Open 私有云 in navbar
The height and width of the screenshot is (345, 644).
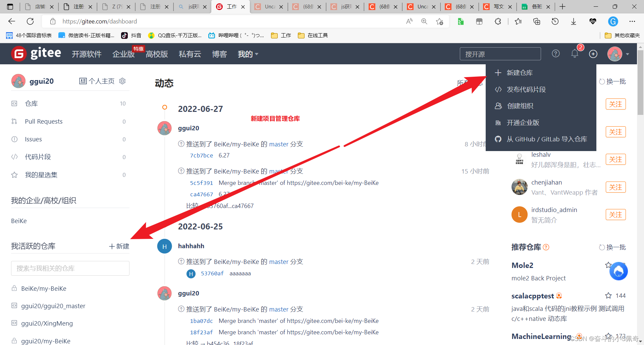190,54
